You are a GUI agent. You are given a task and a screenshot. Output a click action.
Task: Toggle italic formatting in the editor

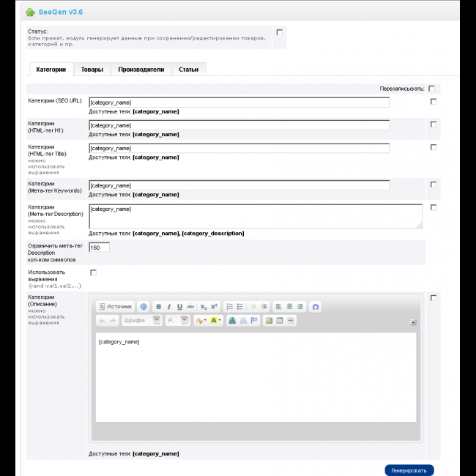point(169,307)
